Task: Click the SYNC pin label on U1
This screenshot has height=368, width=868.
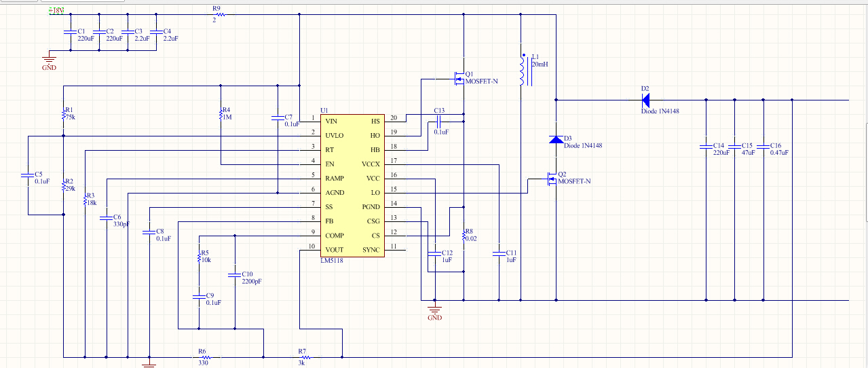Action: tap(371, 250)
